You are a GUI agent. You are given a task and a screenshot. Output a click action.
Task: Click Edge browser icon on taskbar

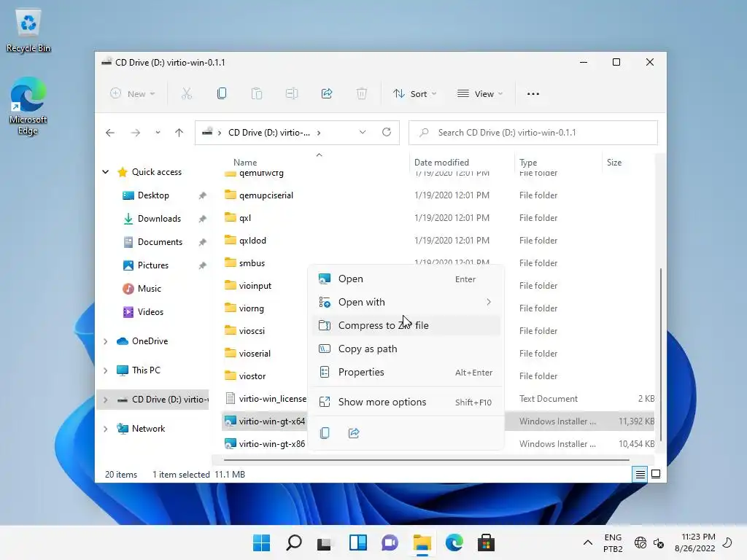point(454,542)
